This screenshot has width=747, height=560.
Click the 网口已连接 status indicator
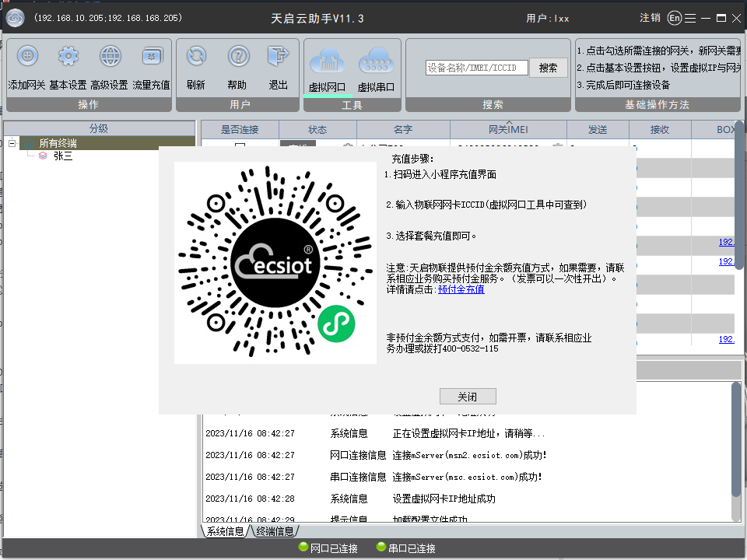tap(328, 548)
